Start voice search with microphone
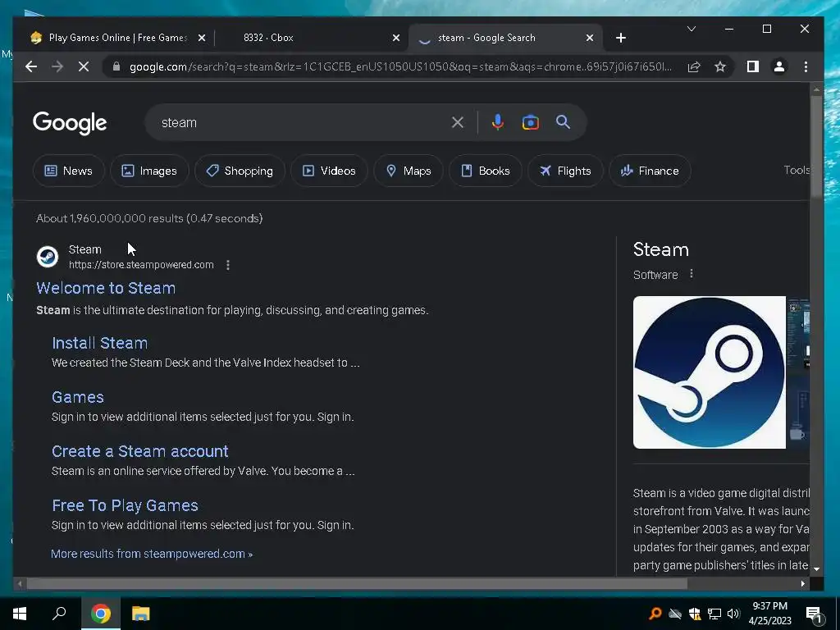The image size is (840, 630). pyautogui.click(x=498, y=122)
